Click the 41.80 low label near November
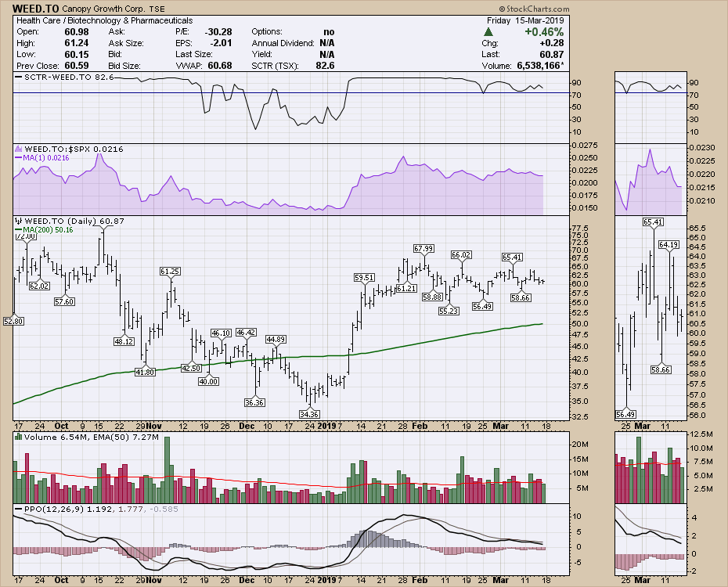This screenshot has height=587, width=728. (145, 372)
